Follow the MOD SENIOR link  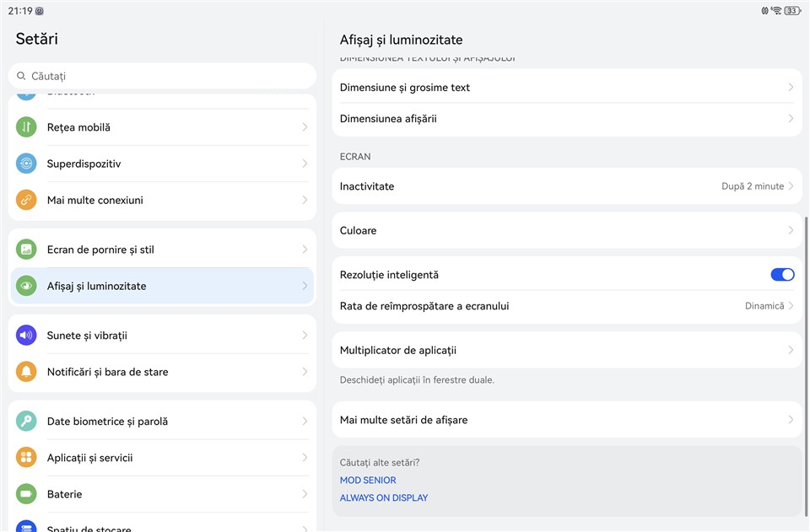point(368,481)
